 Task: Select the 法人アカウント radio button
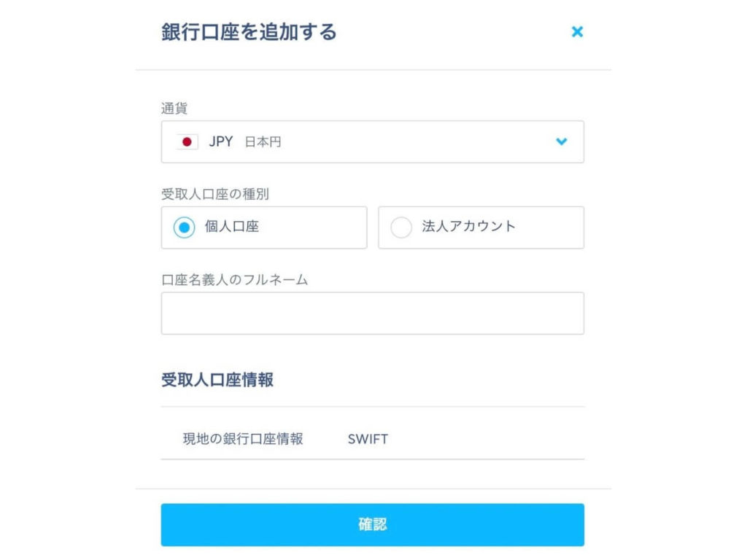point(401,227)
